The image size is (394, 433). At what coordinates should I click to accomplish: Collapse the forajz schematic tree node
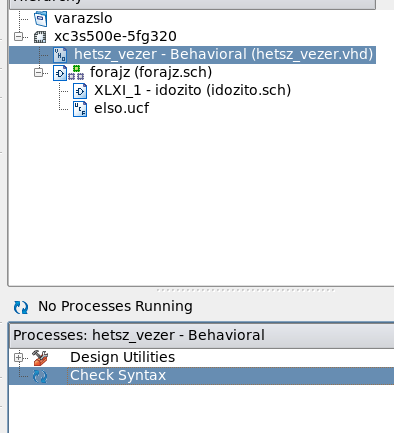[39, 72]
